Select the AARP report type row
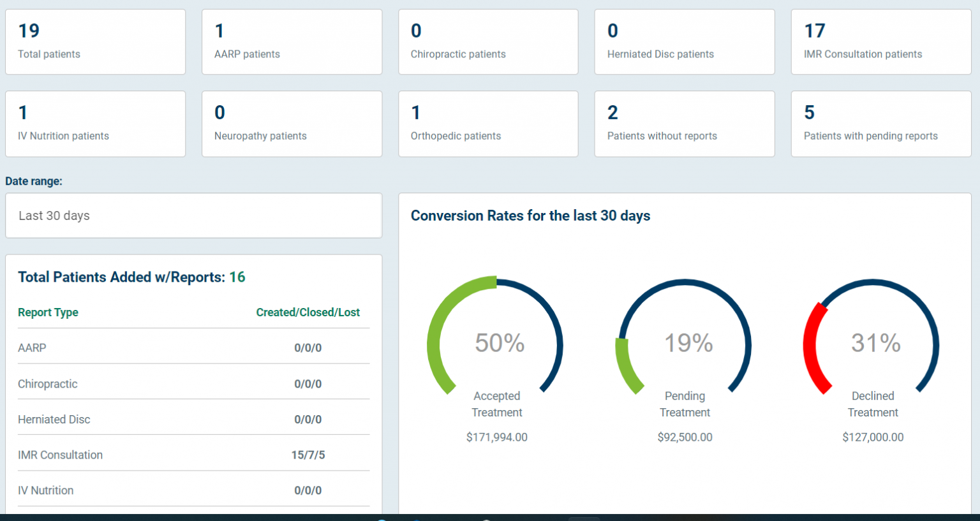Screen dimensions: 980x521 click(194, 348)
